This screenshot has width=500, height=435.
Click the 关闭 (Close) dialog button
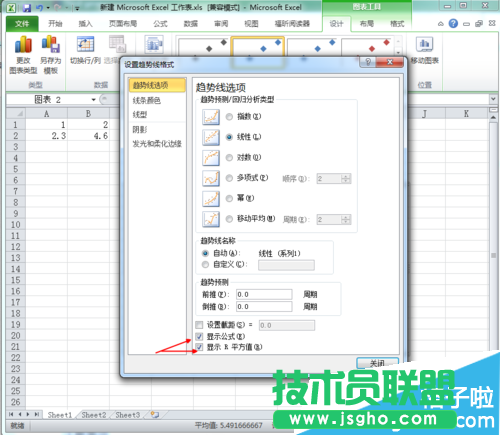coord(378,363)
